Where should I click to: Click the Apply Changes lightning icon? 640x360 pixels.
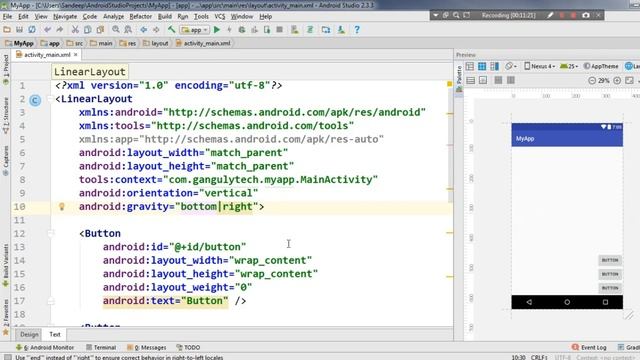pyautogui.click(x=229, y=29)
